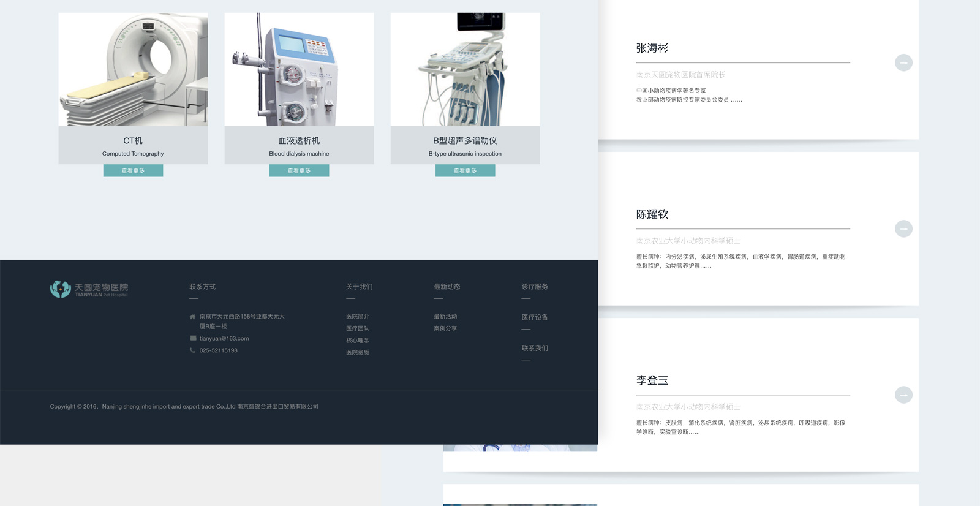Open 医院简介 footer link
Viewport: 980px width, 506px height.
click(358, 317)
